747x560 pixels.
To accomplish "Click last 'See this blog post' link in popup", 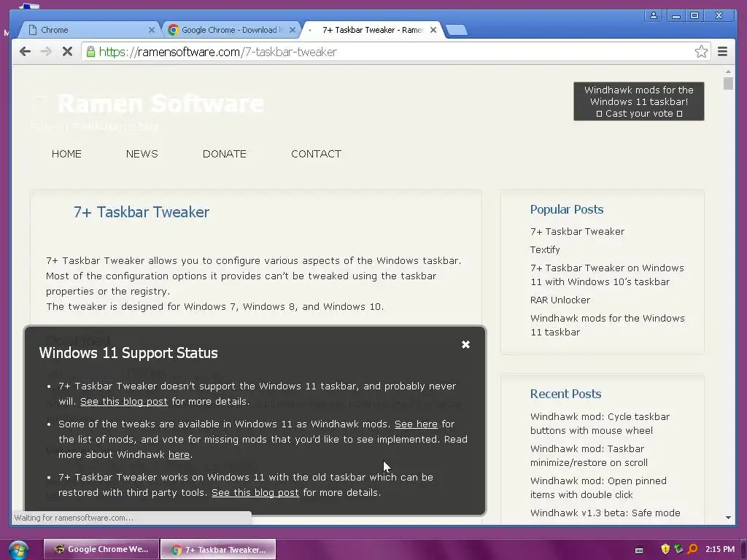I will point(255,492).
